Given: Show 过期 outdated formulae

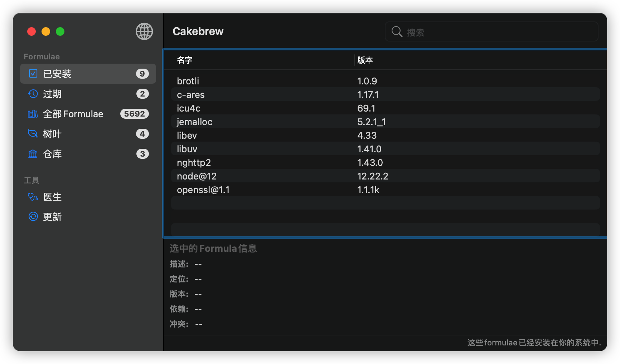Looking at the screenshot, I should (88, 94).
